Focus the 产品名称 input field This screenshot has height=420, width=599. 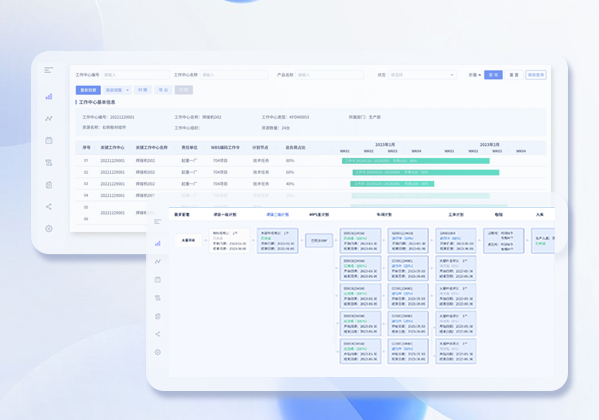[329, 75]
